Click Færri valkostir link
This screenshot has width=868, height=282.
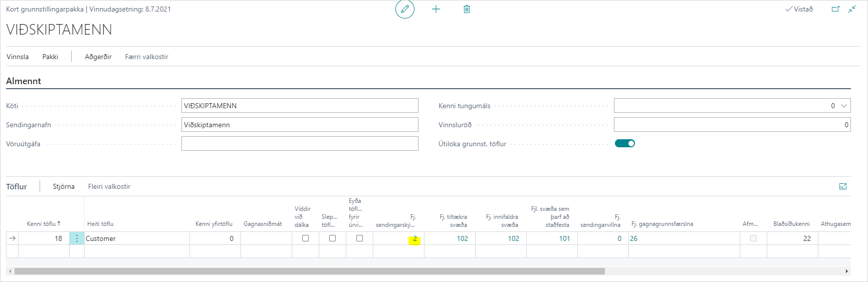click(146, 57)
